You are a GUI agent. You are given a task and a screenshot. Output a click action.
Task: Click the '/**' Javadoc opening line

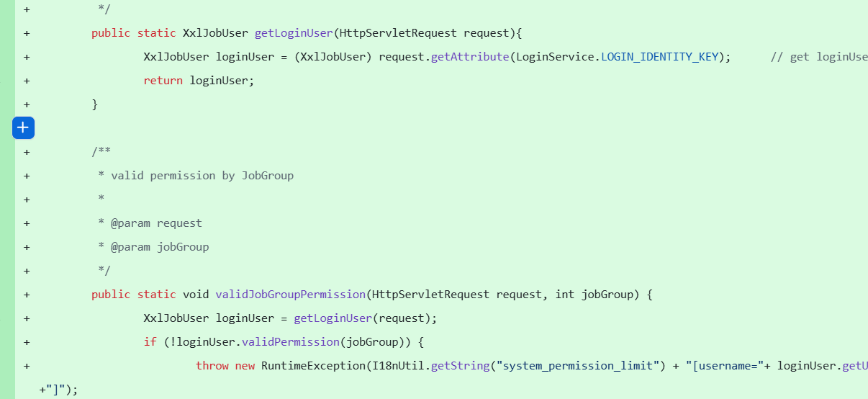tap(101, 152)
